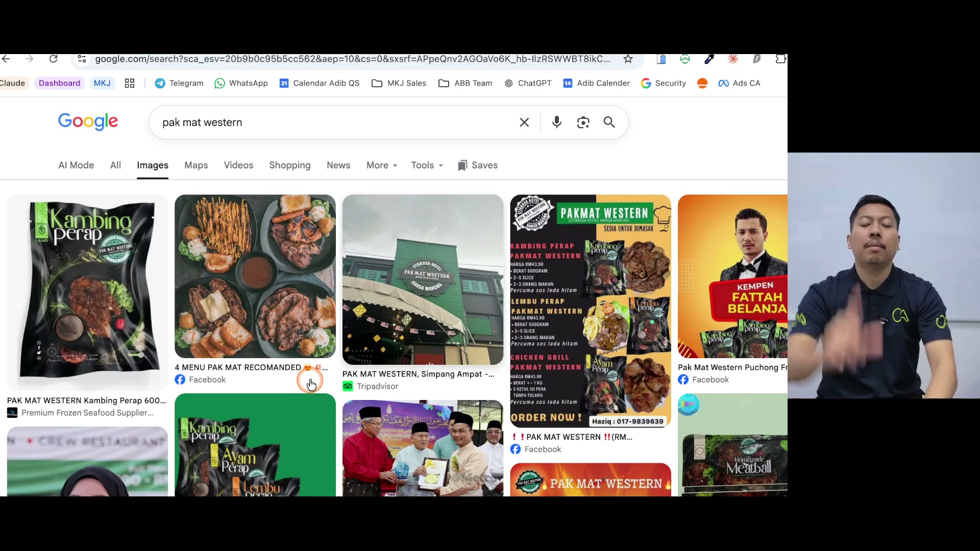The image size is (980, 551).
Task: Open PAK MAT WESTERN, Simpang Ampat link
Action: (419, 374)
